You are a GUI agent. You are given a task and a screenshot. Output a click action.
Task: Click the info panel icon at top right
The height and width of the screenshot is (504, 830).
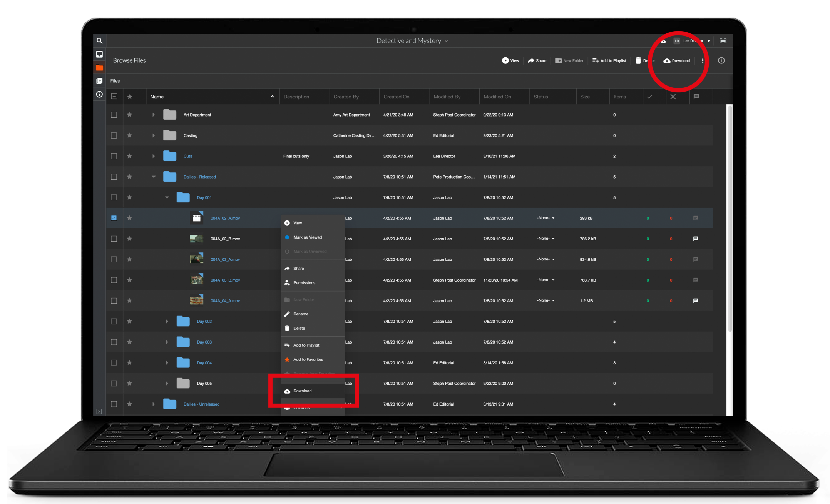point(721,60)
